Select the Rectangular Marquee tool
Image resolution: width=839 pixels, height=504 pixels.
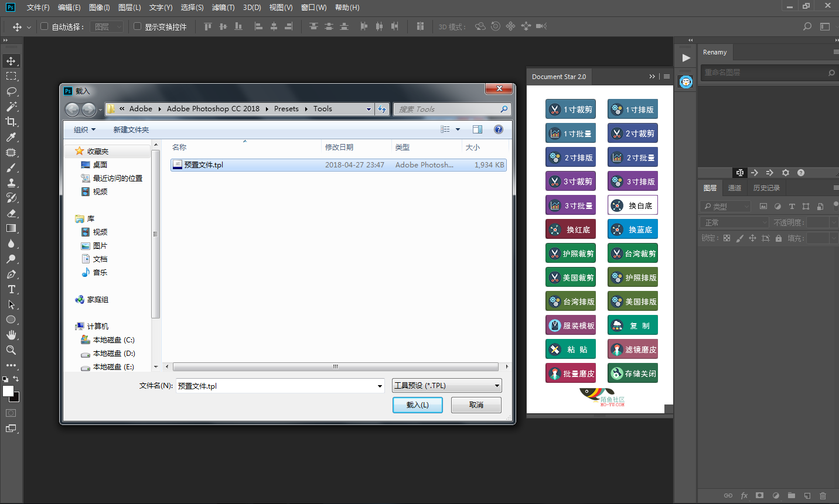(11, 76)
